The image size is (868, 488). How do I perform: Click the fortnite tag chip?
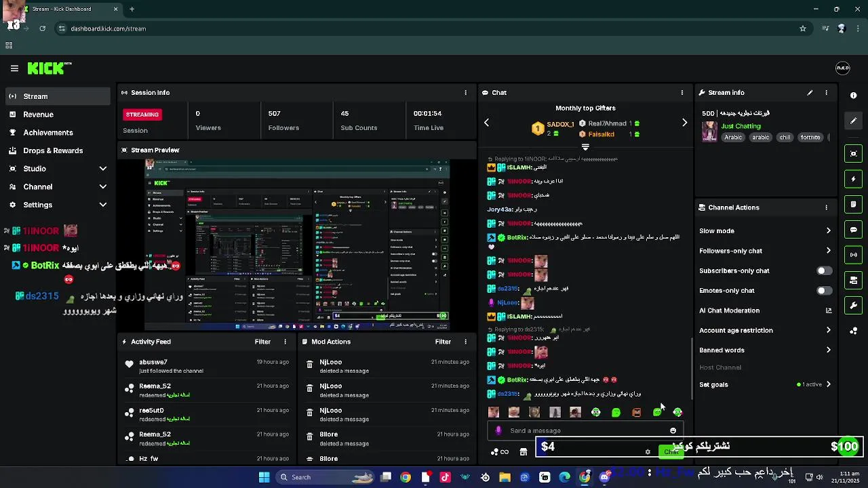[810, 138]
